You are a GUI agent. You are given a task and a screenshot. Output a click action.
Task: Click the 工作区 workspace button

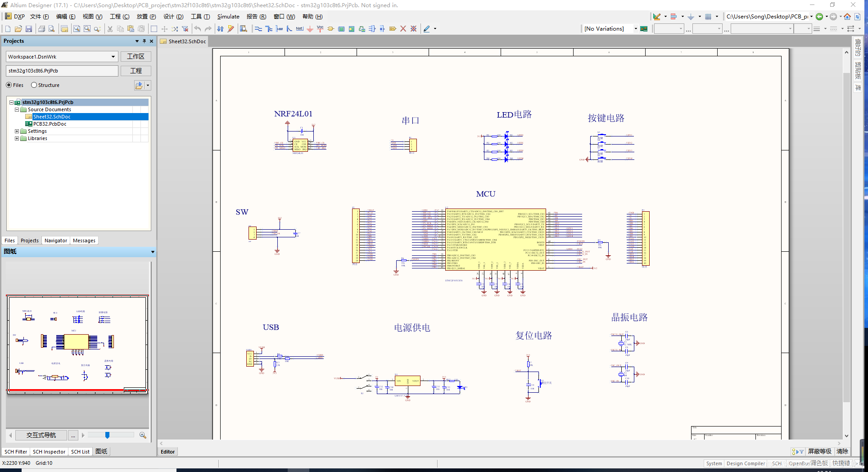136,57
